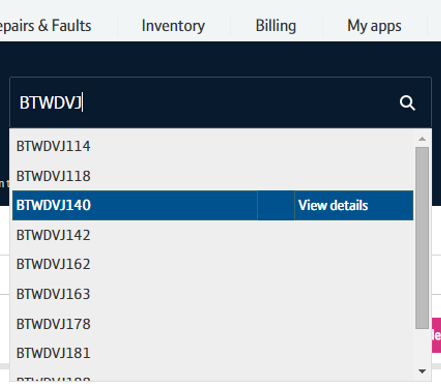
Task: Click the suggestion list scrollbar thumb
Action: (x=422, y=238)
